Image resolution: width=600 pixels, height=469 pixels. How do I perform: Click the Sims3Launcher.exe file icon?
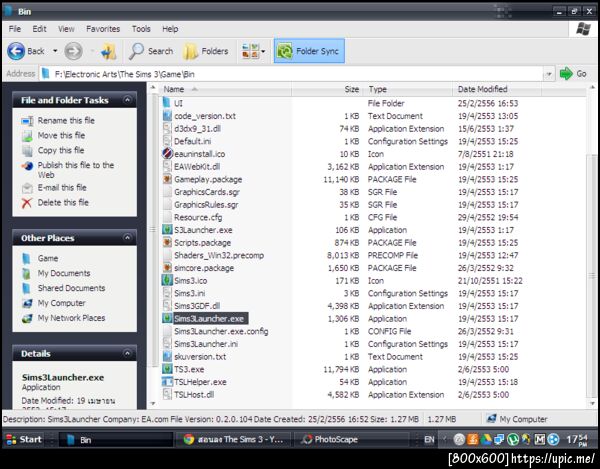(x=167, y=318)
